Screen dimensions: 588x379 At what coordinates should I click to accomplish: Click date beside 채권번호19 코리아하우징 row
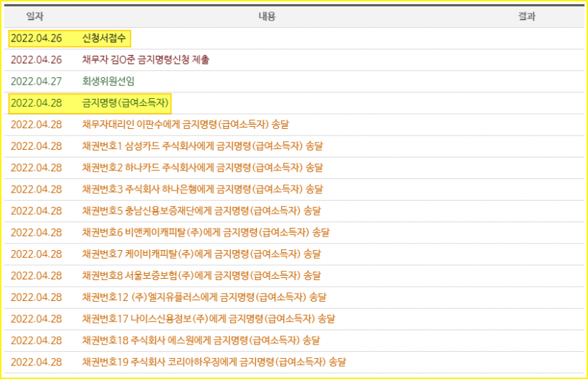point(37,362)
